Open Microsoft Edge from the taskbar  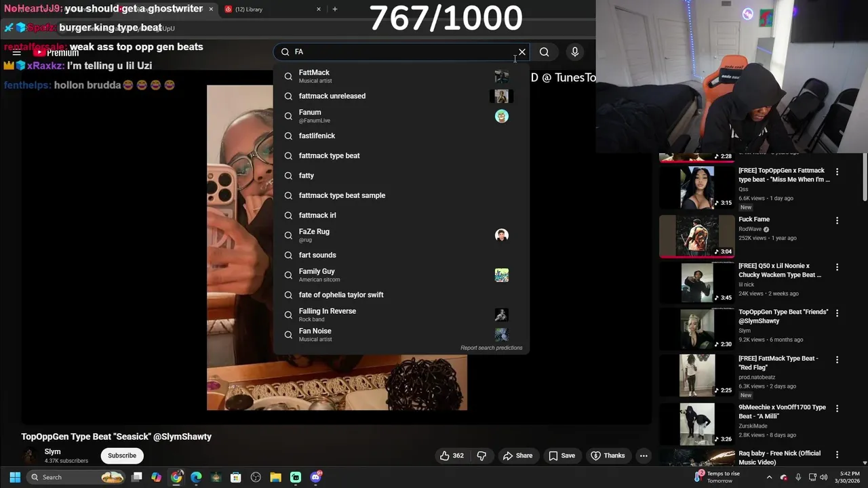point(196,477)
